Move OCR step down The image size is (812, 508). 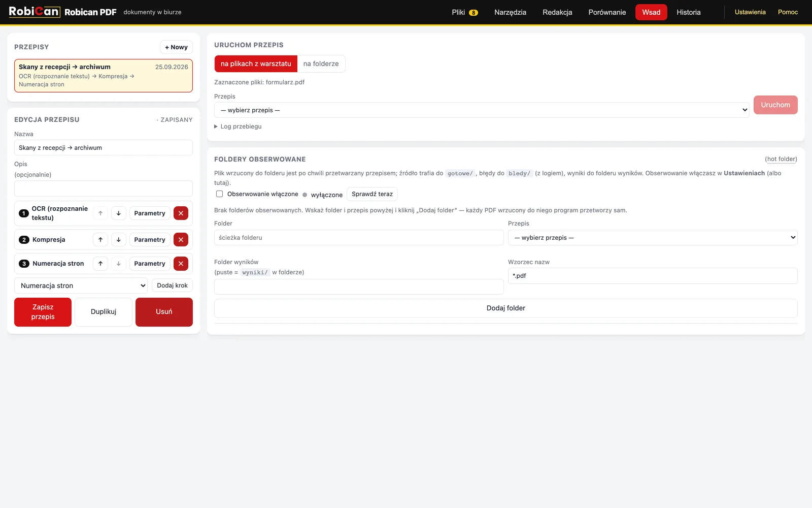(x=118, y=213)
